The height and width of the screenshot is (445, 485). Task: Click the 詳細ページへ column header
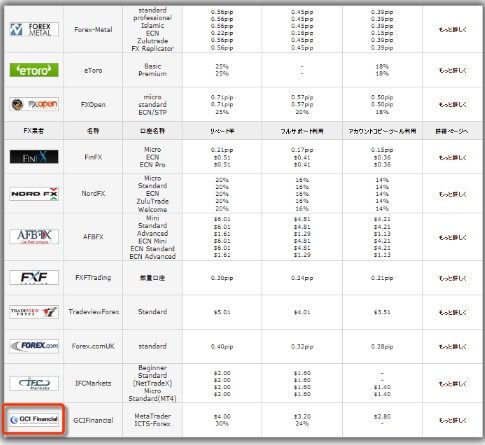452,131
